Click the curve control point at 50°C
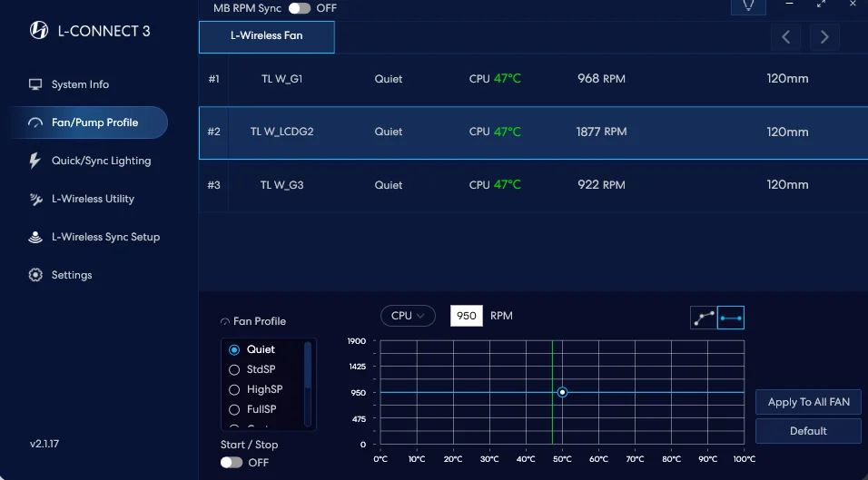Screen dimensions: 868x480 click(x=562, y=392)
